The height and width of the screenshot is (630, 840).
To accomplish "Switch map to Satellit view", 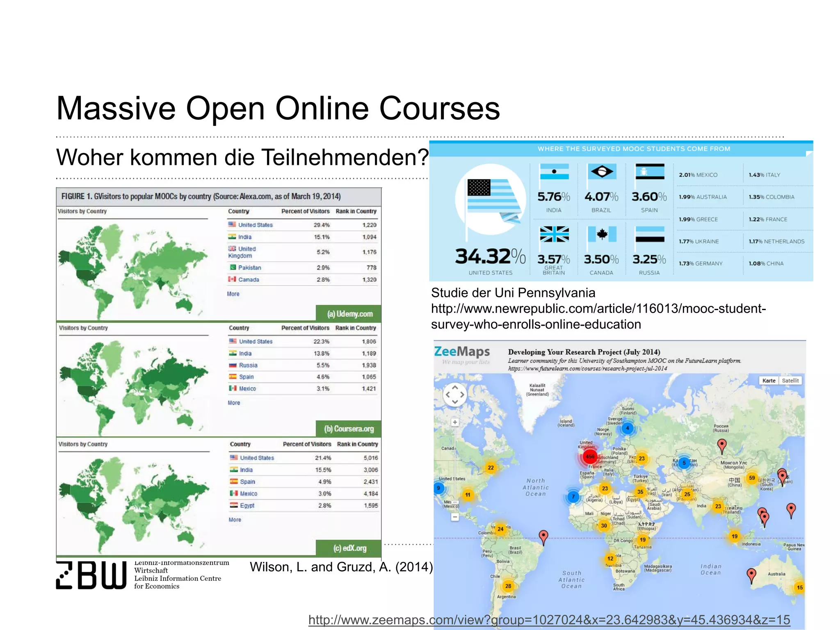I will pos(790,381).
